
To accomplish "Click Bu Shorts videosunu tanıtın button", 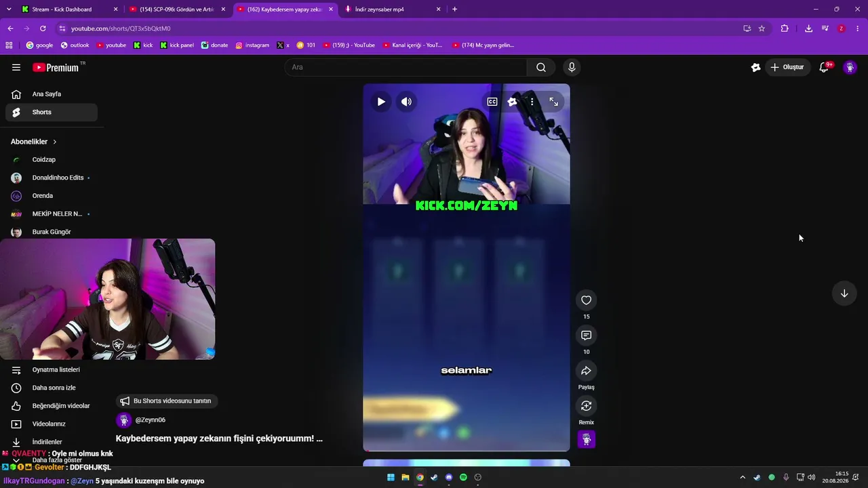I will [x=167, y=401].
